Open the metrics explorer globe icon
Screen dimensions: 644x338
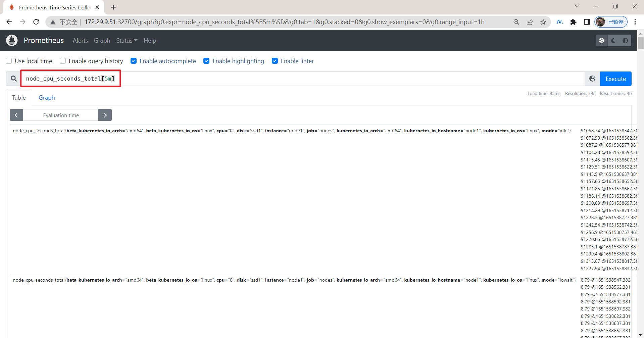tap(592, 79)
